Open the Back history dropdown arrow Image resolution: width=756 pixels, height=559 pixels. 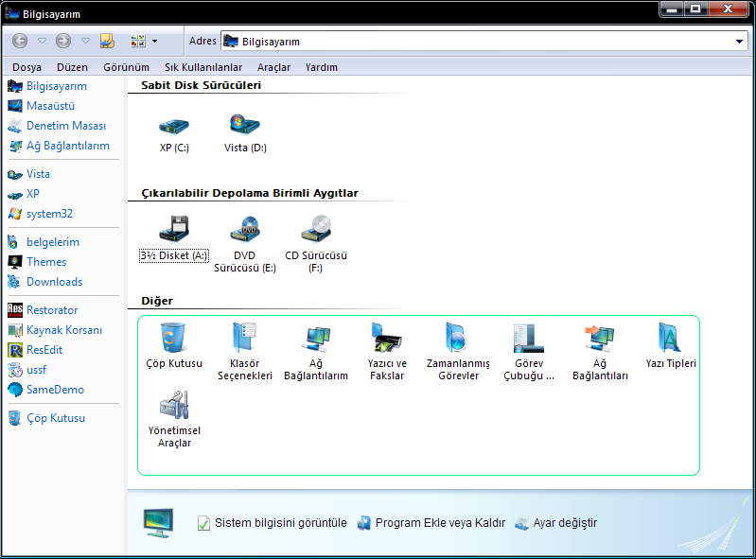(42, 41)
